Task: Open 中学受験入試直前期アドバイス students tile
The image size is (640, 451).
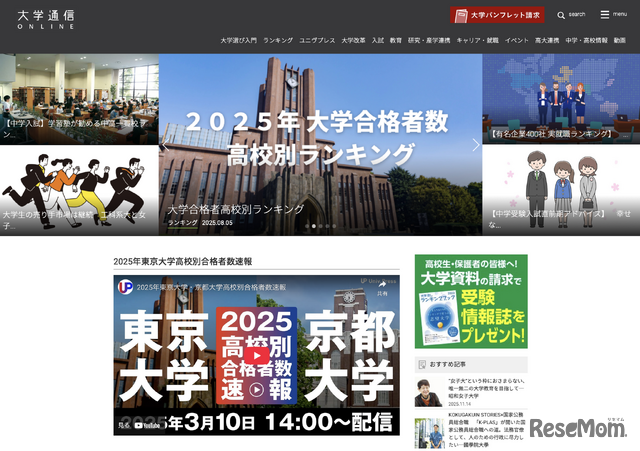Action: (x=561, y=191)
